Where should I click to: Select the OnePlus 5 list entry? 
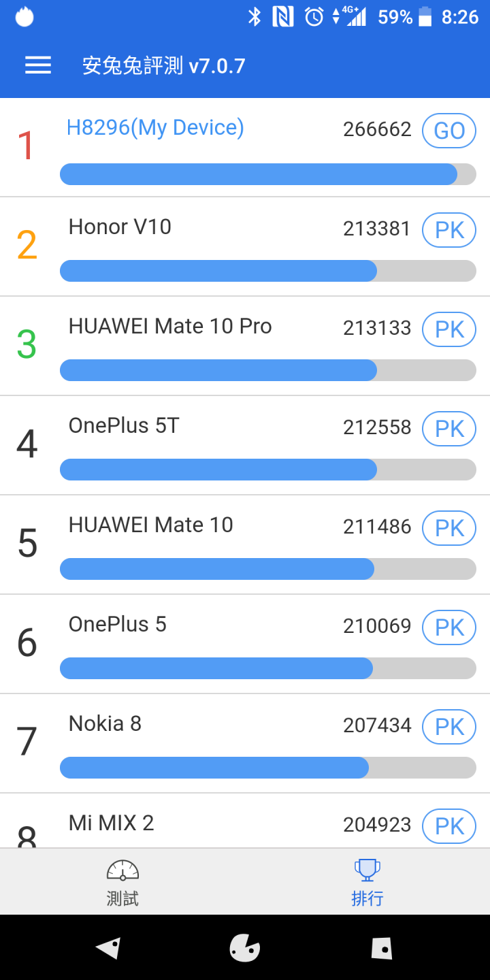245,644
